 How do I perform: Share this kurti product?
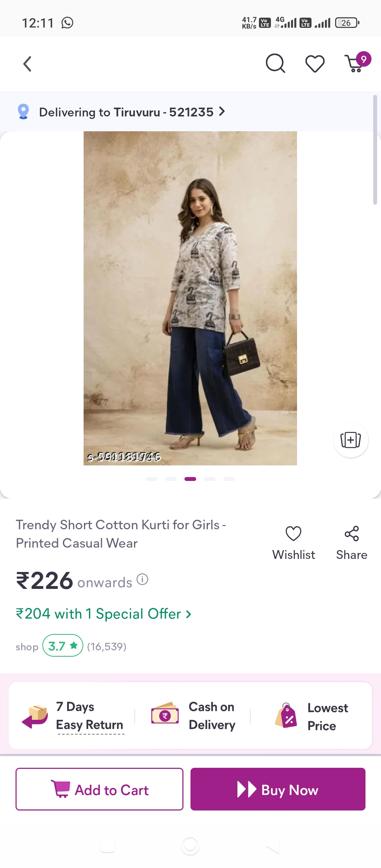[x=351, y=542]
